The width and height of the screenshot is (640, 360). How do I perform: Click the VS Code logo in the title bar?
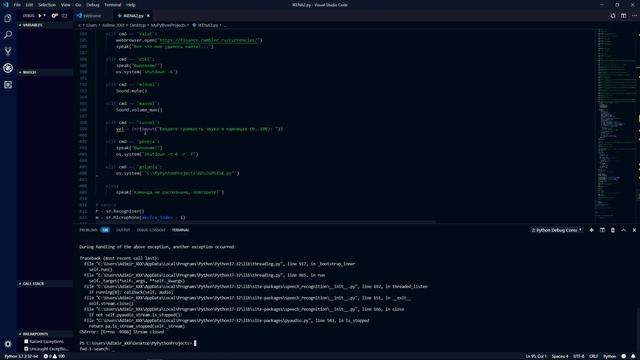tap(6, 5)
